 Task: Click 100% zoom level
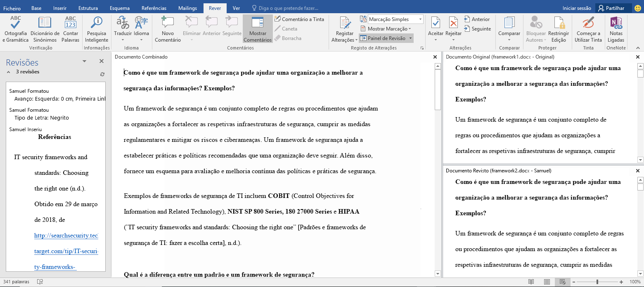(x=635, y=282)
